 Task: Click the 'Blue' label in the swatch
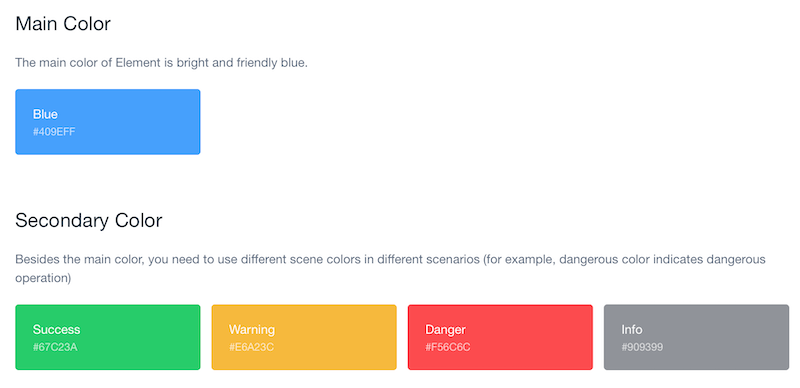coord(45,114)
